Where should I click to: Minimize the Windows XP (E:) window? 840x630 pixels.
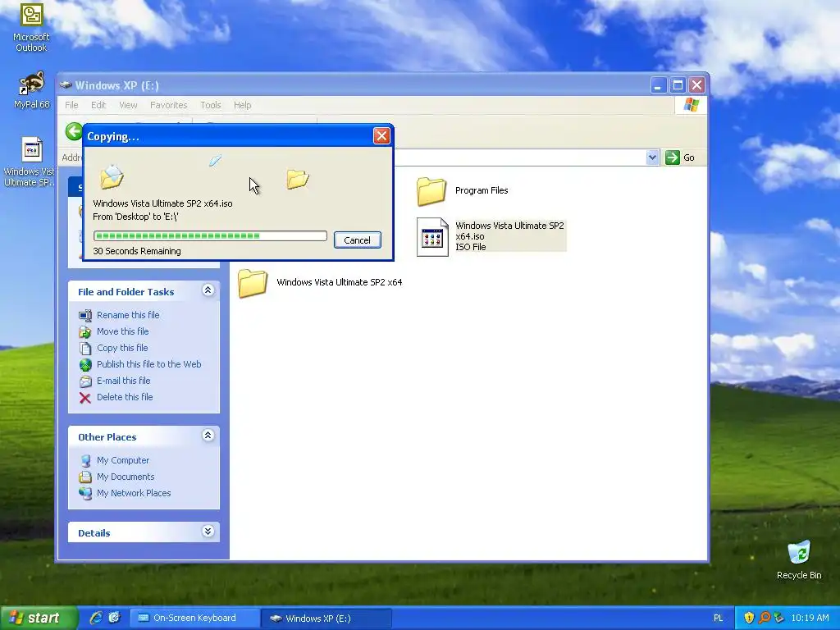tap(659, 84)
